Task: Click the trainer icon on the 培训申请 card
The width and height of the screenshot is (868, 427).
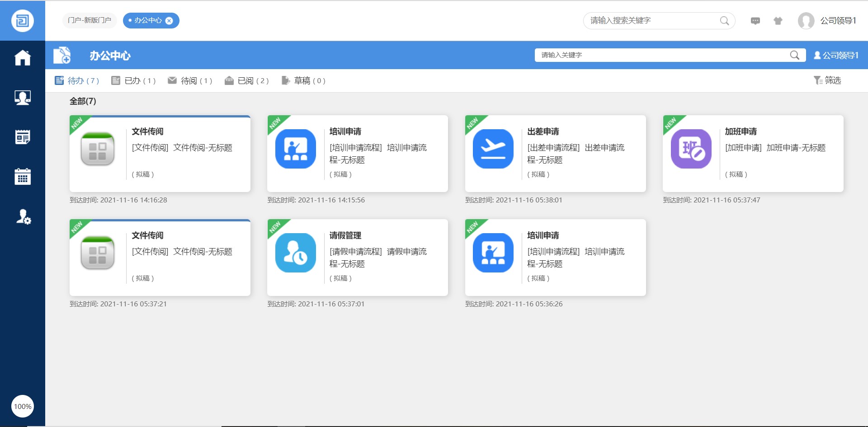Action: pyautogui.click(x=296, y=149)
